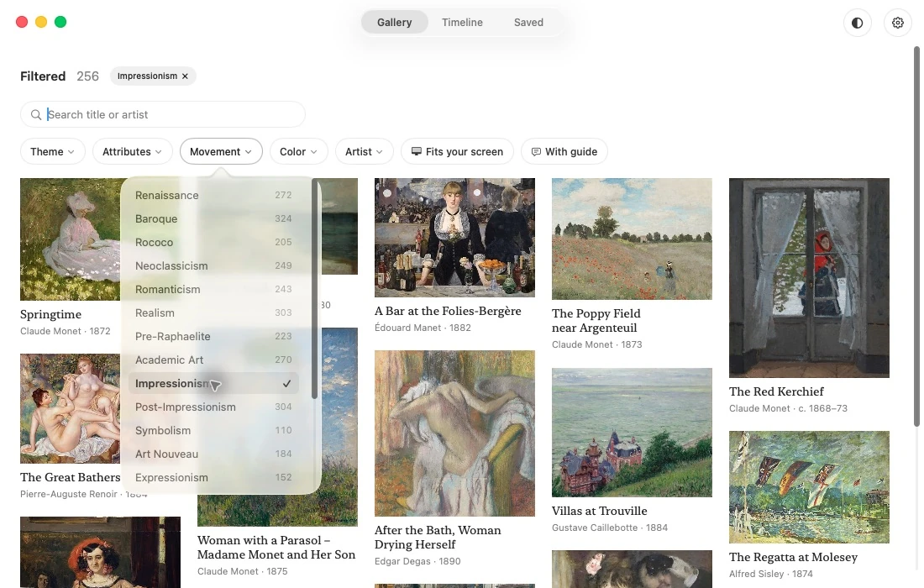
Task: Open the Springtime painting thumbnail
Action: tap(70, 239)
